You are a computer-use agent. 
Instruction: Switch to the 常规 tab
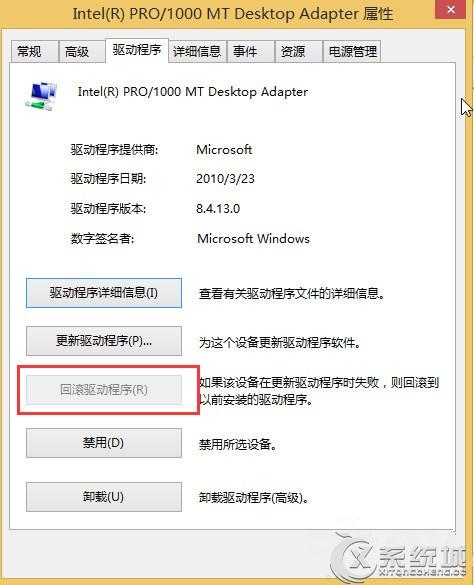34,51
